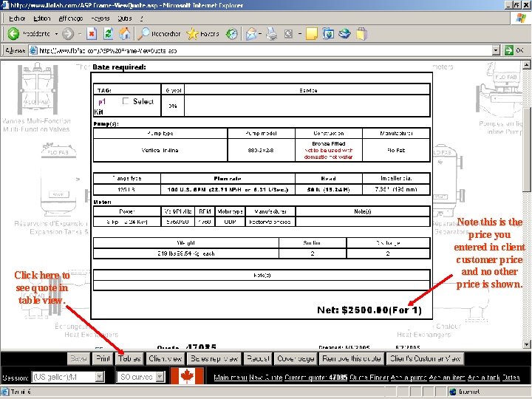Click the page icon in the address bar
Screen dimensions: 532x399
(33, 50)
